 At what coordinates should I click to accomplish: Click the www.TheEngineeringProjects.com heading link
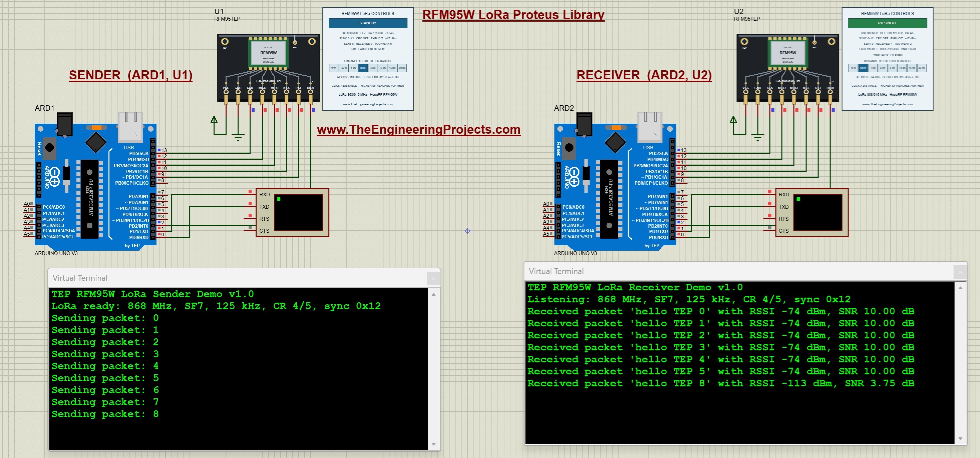pyautogui.click(x=418, y=130)
